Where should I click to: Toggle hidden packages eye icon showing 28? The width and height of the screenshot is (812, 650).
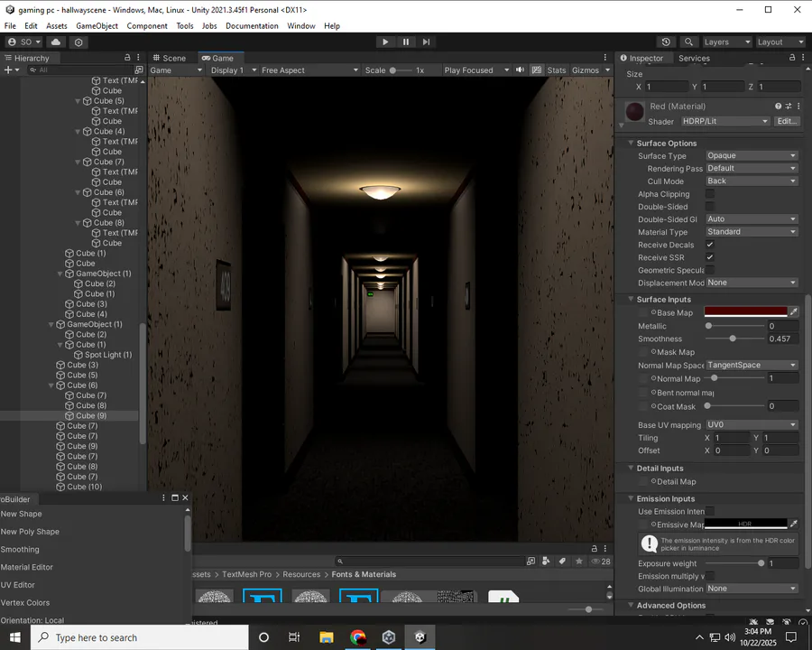[601, 562]
